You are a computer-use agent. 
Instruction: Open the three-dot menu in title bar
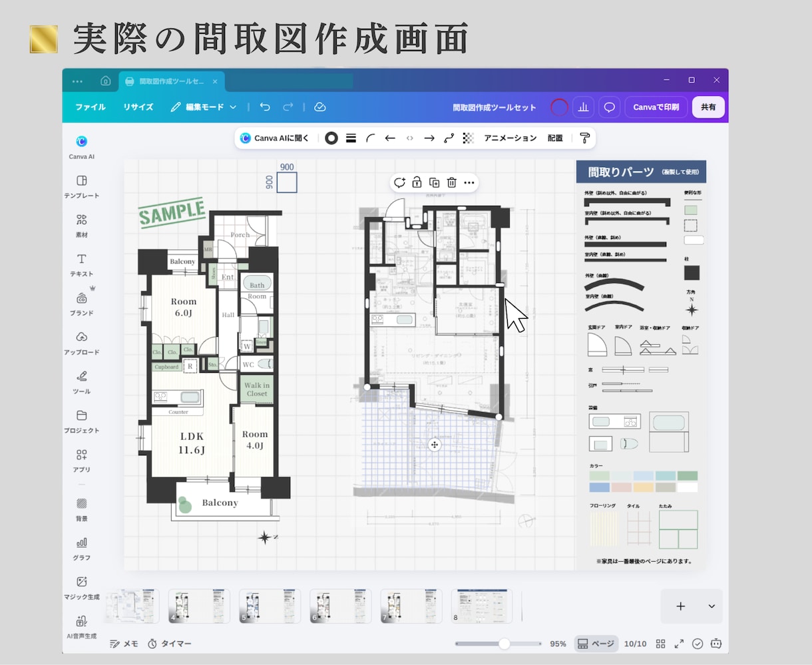click(x=77, y=81)
